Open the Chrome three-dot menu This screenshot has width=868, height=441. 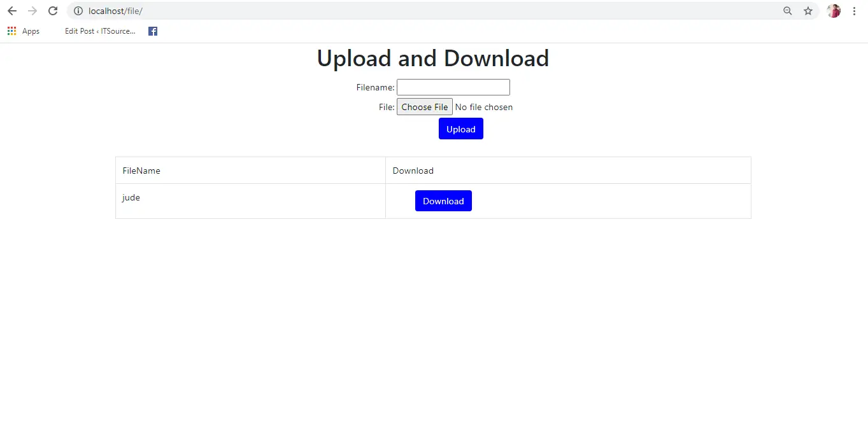854,11
